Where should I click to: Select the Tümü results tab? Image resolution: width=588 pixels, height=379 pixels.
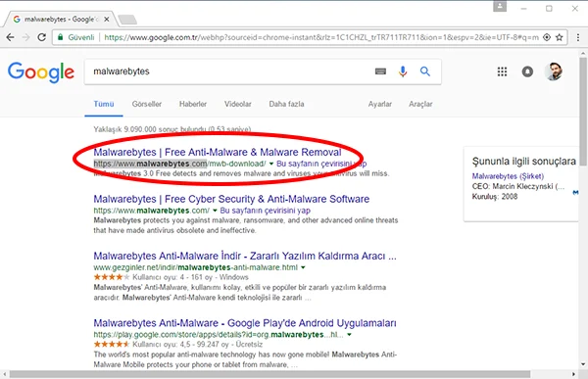click(104, 104)
